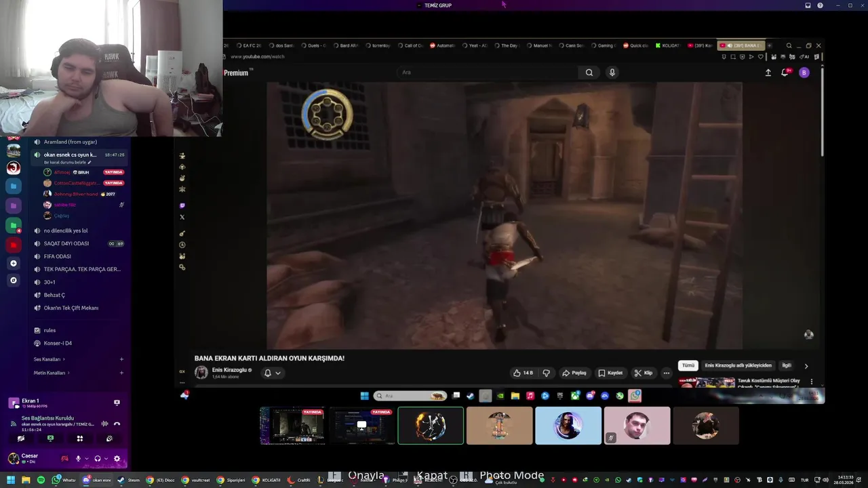Viewport: 868px width, 488px height.
Task: Dislike the video with thumbs down
Action: pyautogui.click(x=547, y=373)
